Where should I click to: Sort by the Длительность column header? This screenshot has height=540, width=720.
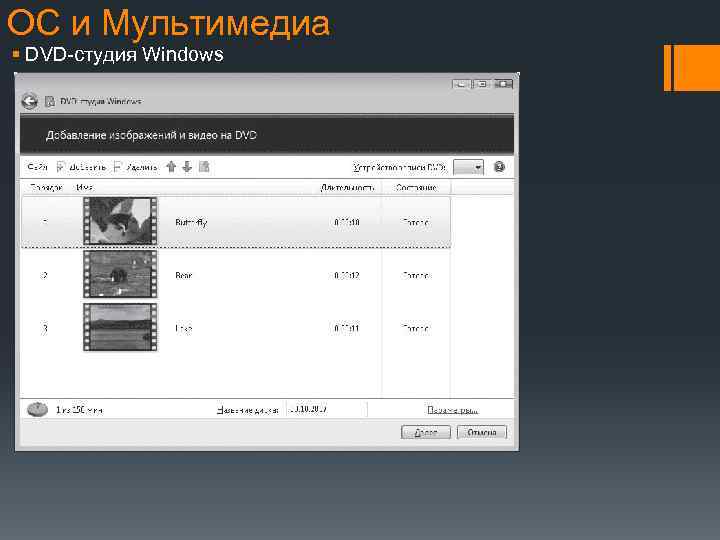click(348, 187)
